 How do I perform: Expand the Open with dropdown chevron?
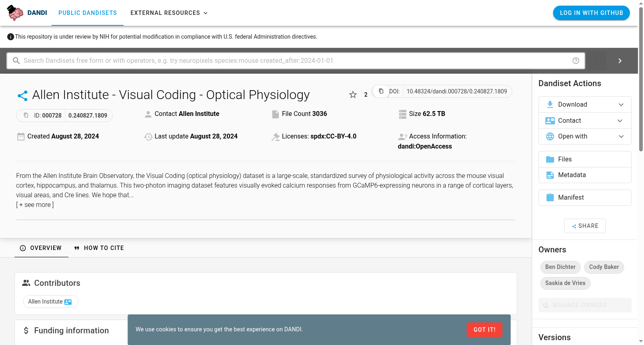pyautogui.click(x=621, y=136)
